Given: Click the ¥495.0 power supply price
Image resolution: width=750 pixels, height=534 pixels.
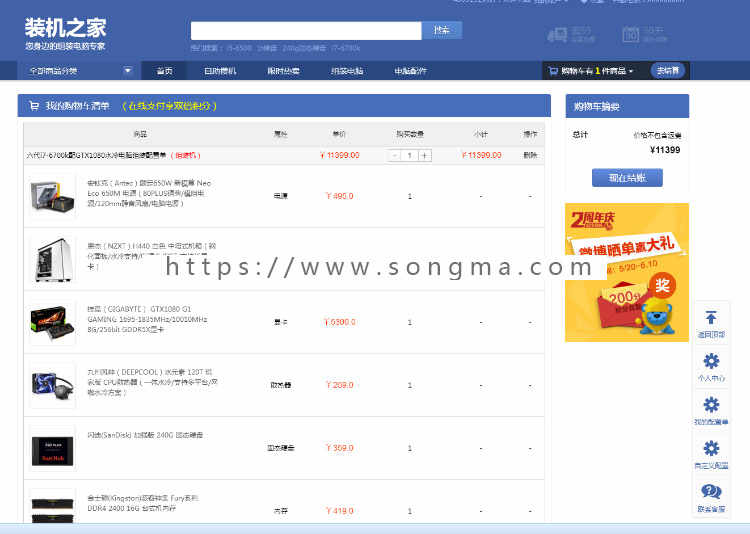Looking at the screenshot, I should pyautogui.click(x=340, y=196).
